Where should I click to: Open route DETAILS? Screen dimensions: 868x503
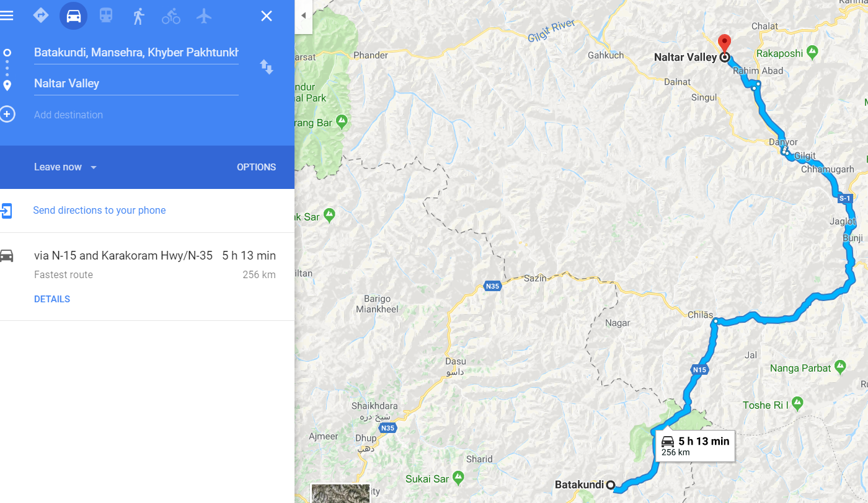(x=52, y=299)
